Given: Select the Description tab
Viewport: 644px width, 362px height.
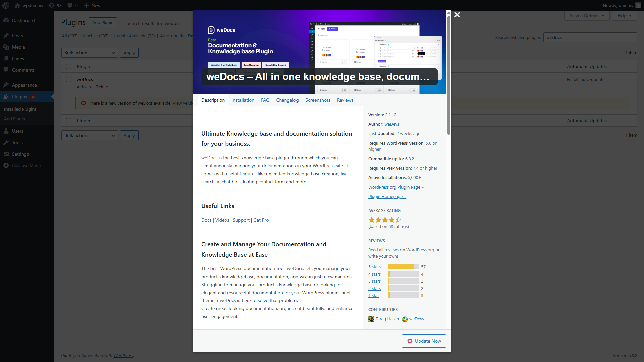Looking at the screenshot, I should click(213, 100).
